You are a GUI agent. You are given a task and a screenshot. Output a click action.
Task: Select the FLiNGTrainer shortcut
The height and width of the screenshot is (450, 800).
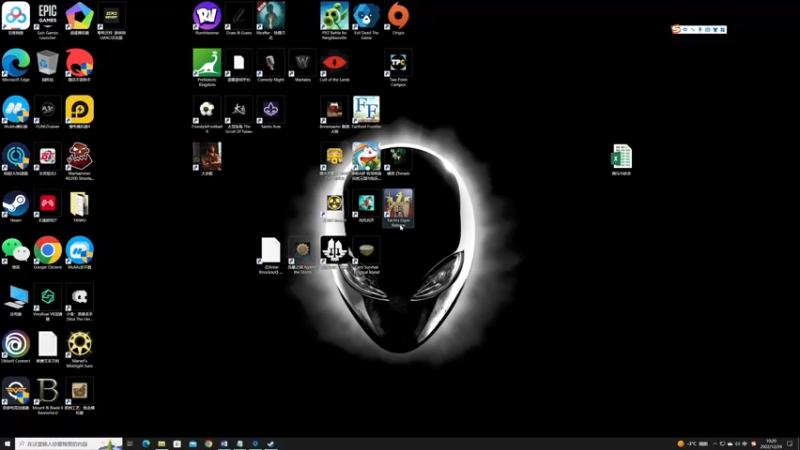coord(47,112)
